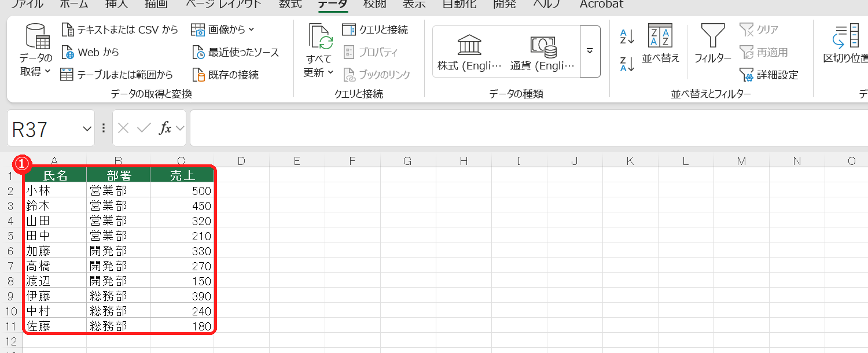Select the sales value 270

coord(182,266)
